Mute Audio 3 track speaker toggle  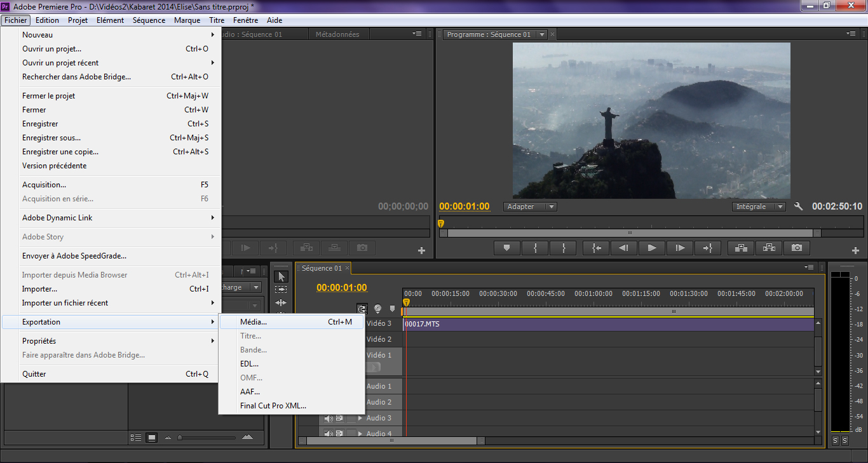[329, 418]
